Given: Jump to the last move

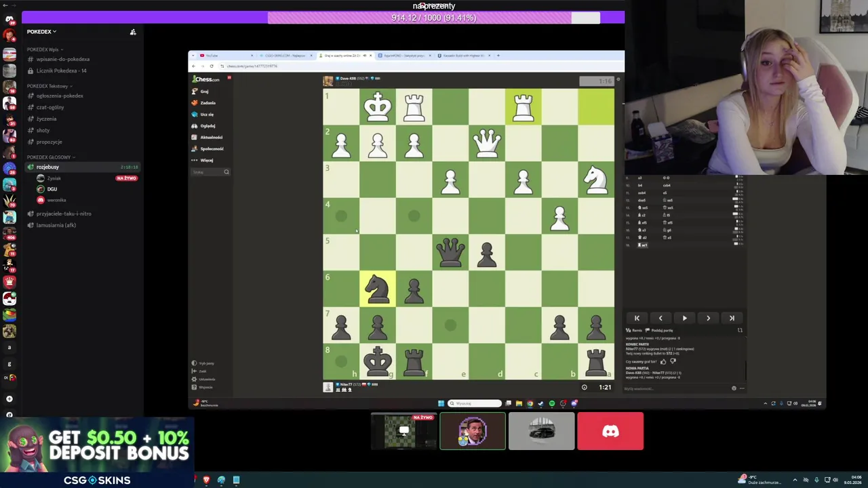Looking at the screenshot, I should (x=732, y=318).
